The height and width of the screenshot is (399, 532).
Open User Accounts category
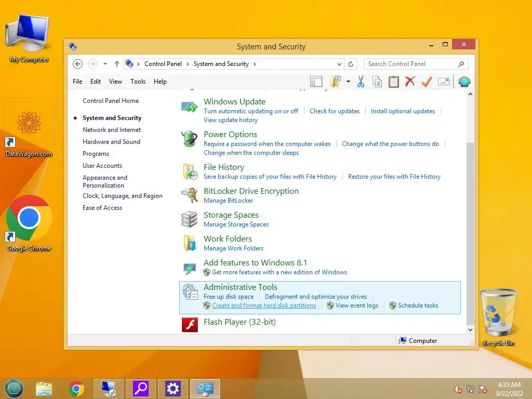coord(102,166)
